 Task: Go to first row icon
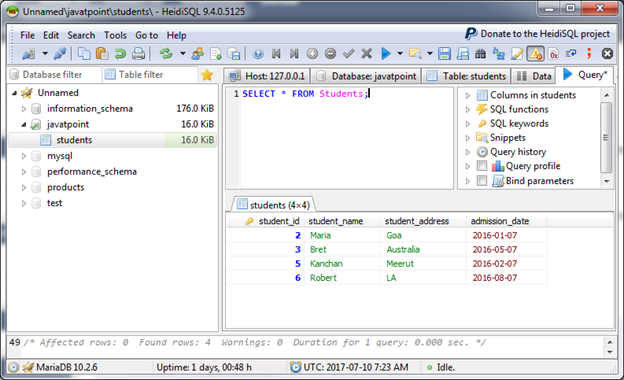(276, 53)
